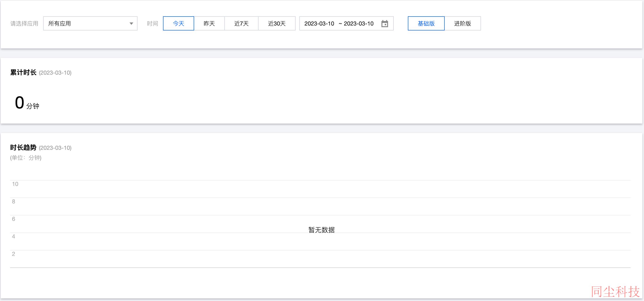Click the date next to 累计时长 heading
This screenshot has height=301, width=644.
point(55,73)
